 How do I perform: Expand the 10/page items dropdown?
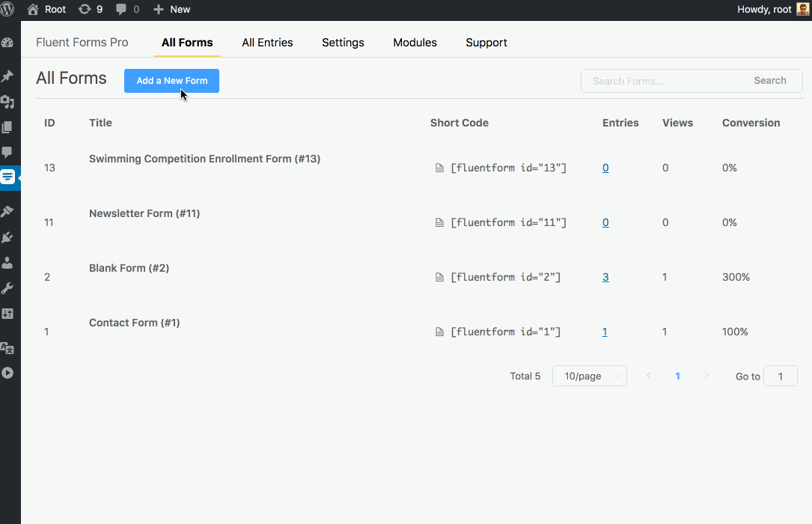[x=589, y=377]
